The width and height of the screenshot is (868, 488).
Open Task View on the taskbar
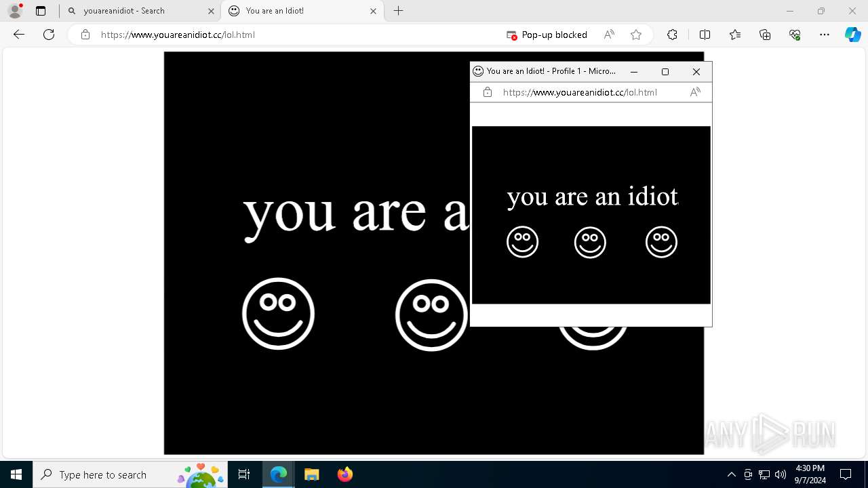(x=244, y=474)
